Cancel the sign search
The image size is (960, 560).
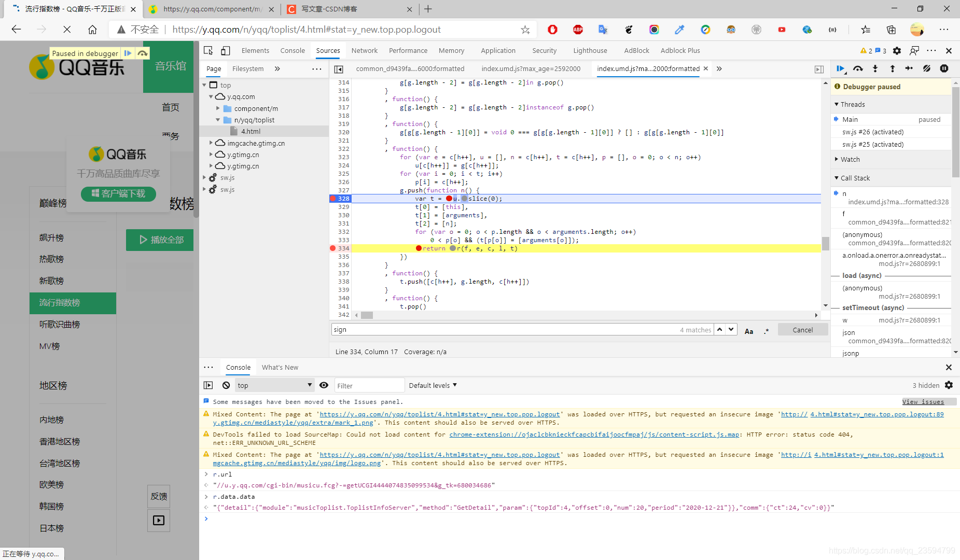[x=802, y=330]
